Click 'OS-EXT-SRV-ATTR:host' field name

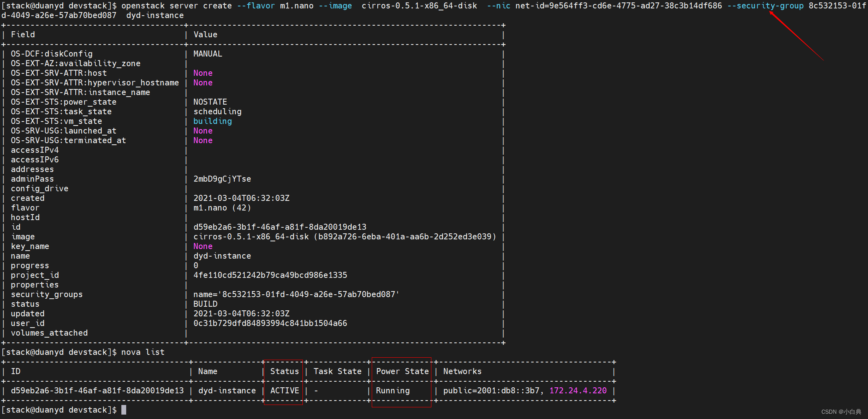point(59,73)
